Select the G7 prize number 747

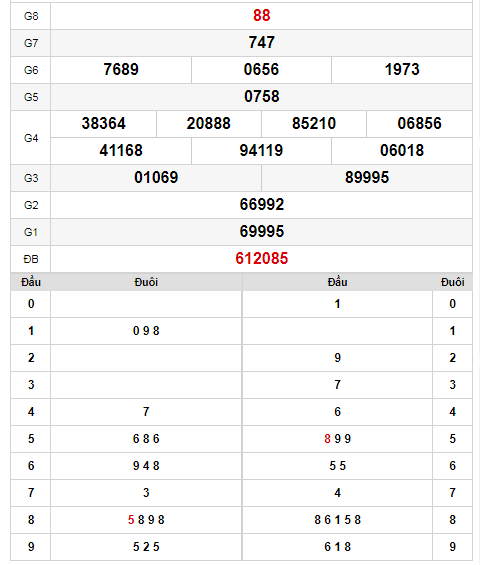pos(261,43)
